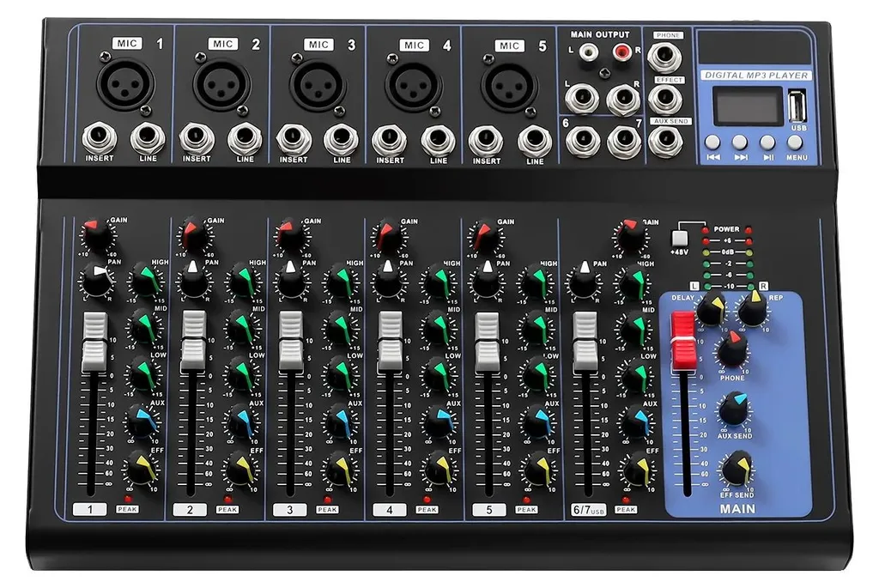Click the DIGITAL MP3 PLAYER label
The height and width of the screenshot is (588, 879).
pos(755,76)
